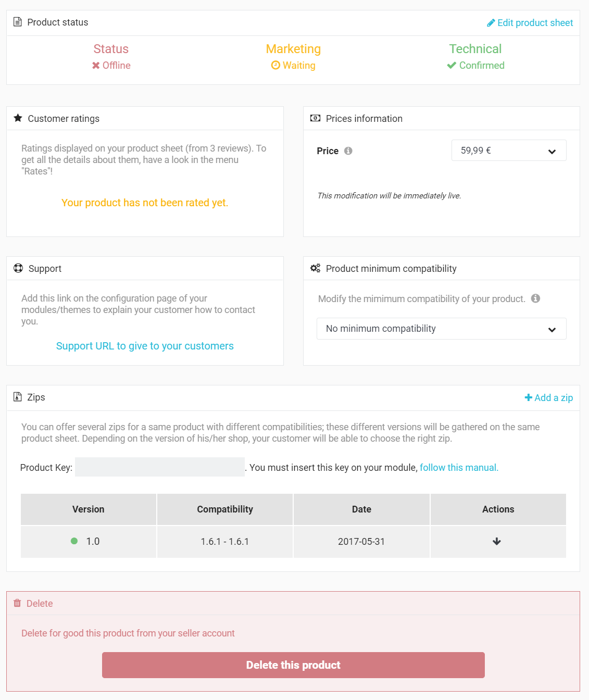Open the price dropdown showing 59,99 €

click(x=508, y=151)
